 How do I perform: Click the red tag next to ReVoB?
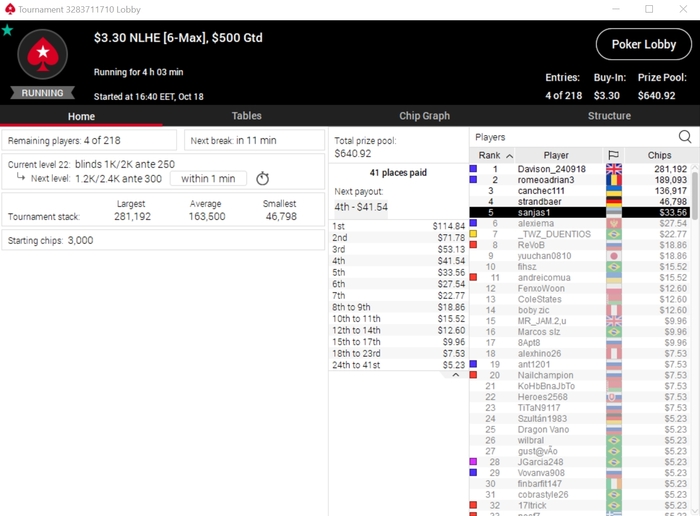[x=473, y=245]
